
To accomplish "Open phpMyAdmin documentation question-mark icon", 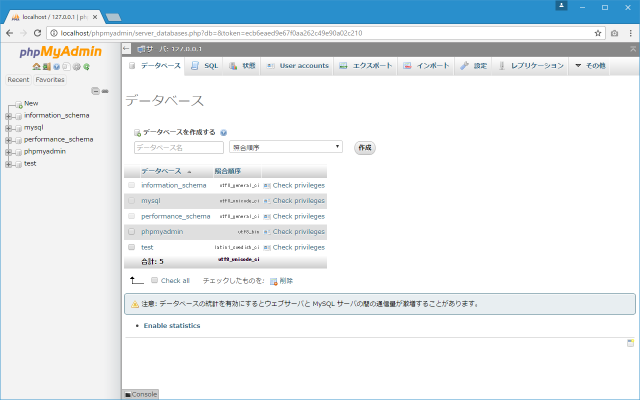I will click(x=56, y=67).
